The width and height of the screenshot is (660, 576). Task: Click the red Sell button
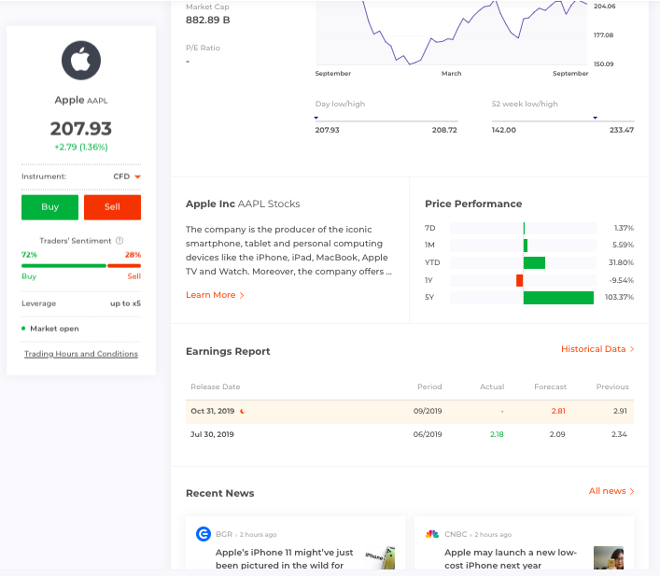click(112, 207)
